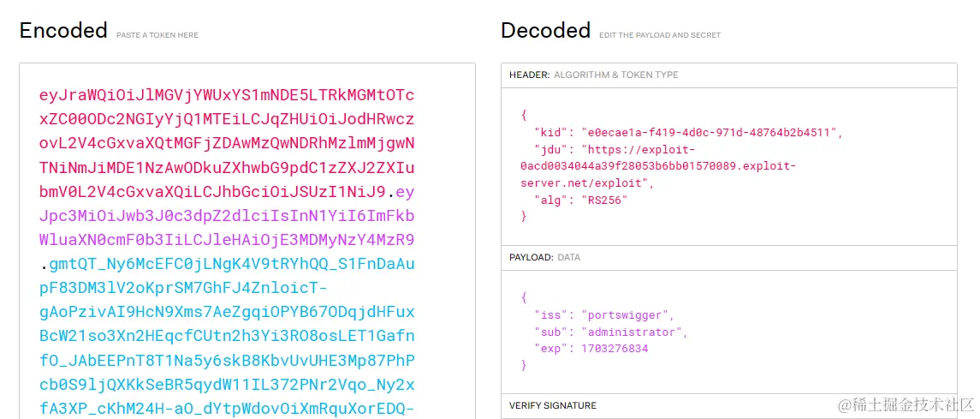Click the "kid" line in header JSON
980x419 pixels.
689,133
